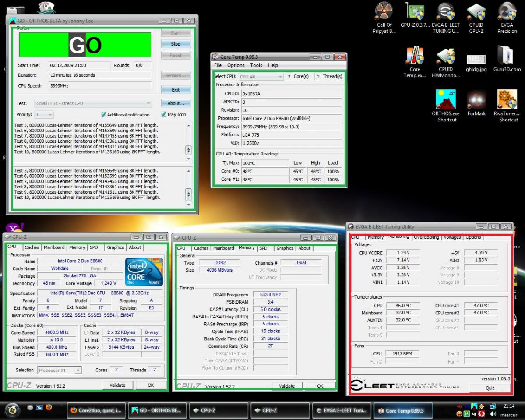Screen dimensions: 525x420
Task: Open Select CPU dropdown in Core Temp
Action: point(261,76)
